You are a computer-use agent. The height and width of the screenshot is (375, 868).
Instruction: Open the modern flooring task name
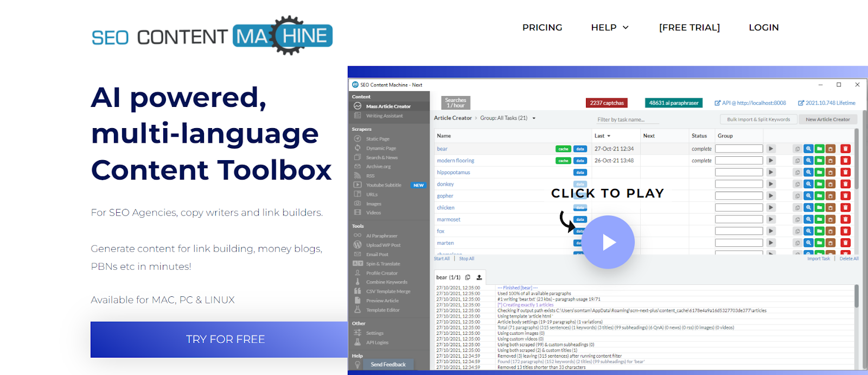coord(456,161)
